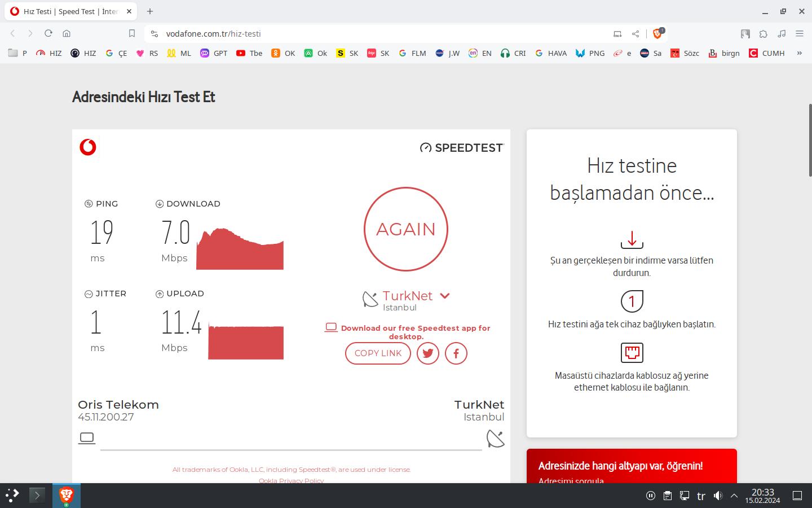Open the EN bookmark
The width and height of the screenshot is (812, 508).
(480, 53)
